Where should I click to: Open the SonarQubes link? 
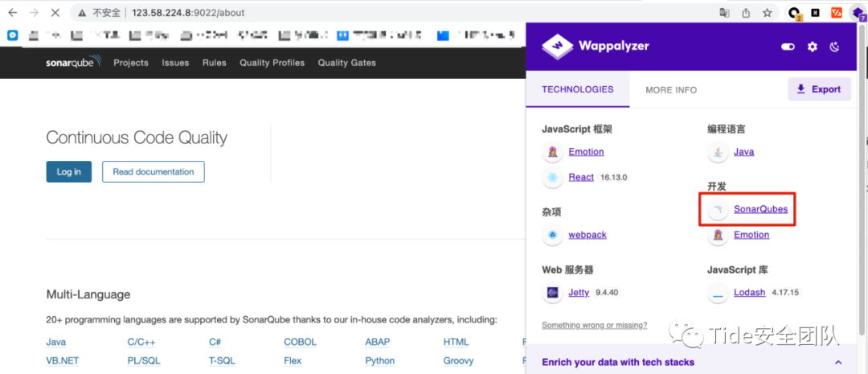tap(760, 209)
